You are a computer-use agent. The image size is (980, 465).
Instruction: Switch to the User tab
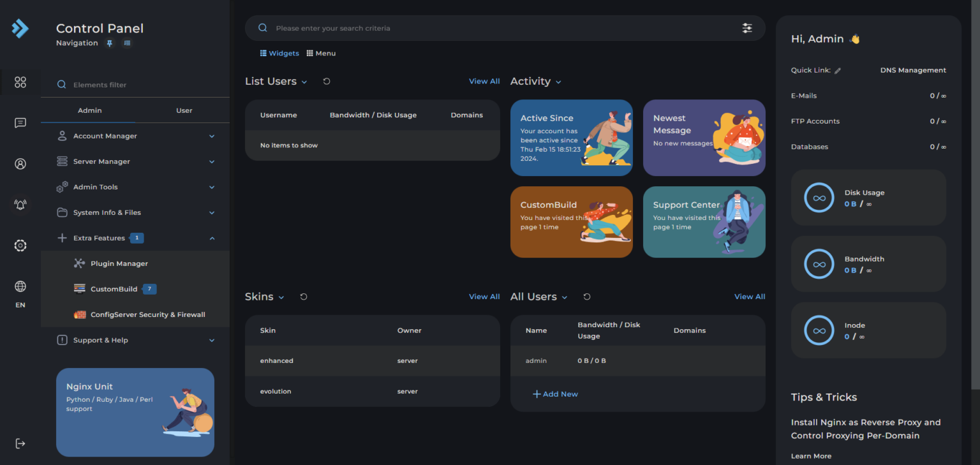pos(184,110)
